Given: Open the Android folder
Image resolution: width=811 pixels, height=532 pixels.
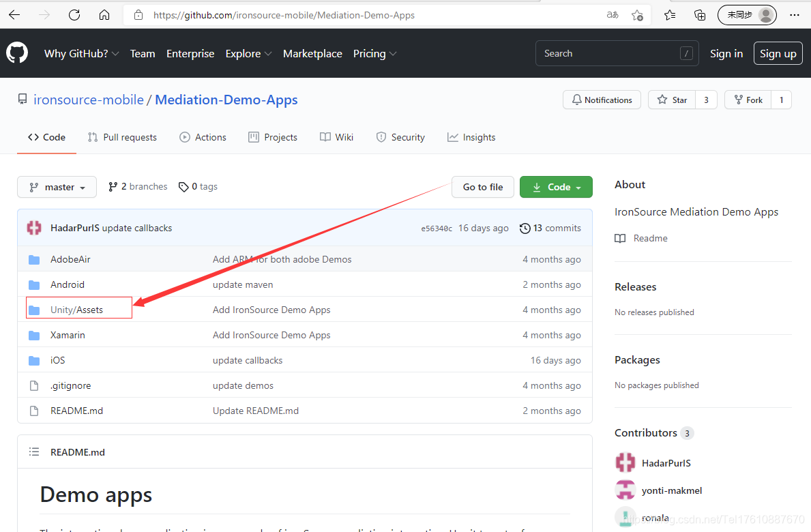Looking at the screenshot, I should (x=68, y=285).
